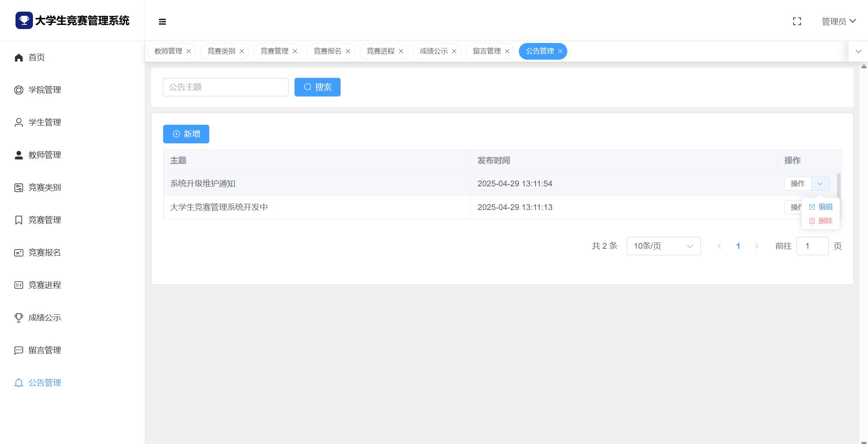This screenshot has height=444, width=868.
Task: Enter fullscreen mode via top-right icon
Action: tap(797, 22)
